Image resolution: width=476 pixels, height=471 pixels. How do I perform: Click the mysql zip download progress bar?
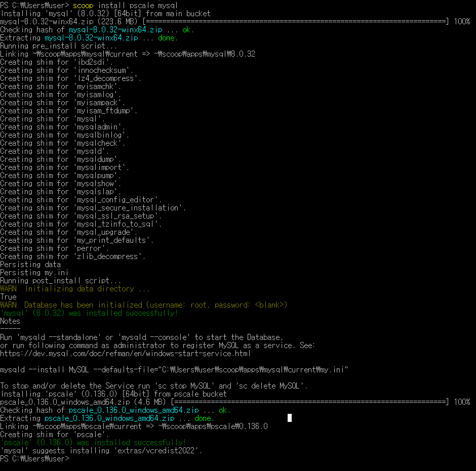tap(295, 22)
